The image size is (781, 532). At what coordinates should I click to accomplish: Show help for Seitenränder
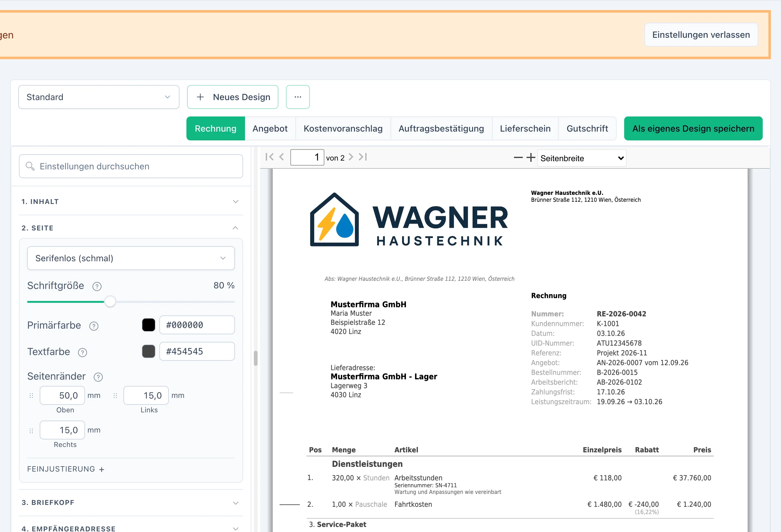tap(98, 377)
